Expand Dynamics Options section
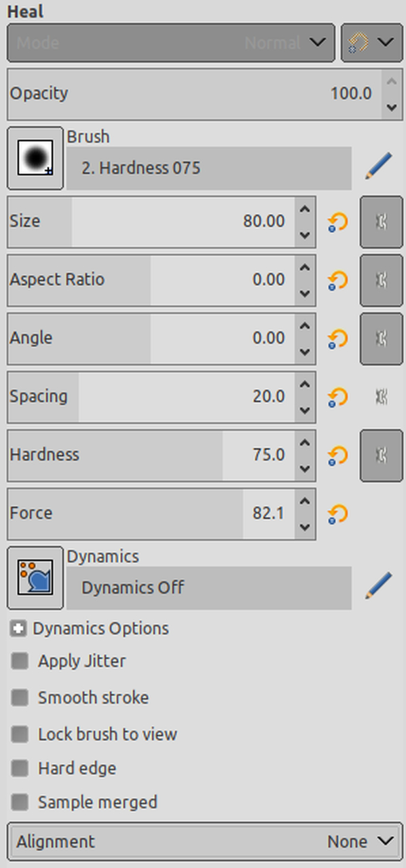406x868 pixels. 18,629
